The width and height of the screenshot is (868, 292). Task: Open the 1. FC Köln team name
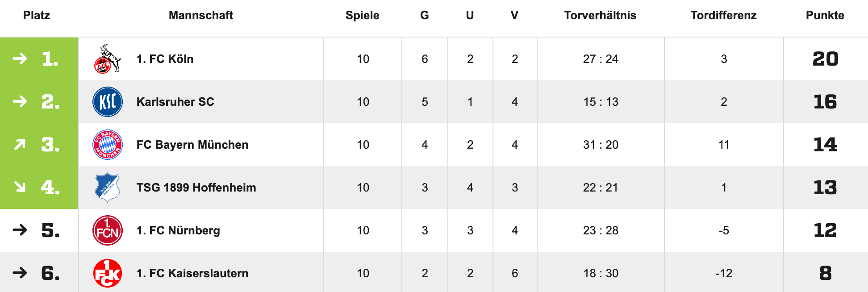tap(165, 59)
